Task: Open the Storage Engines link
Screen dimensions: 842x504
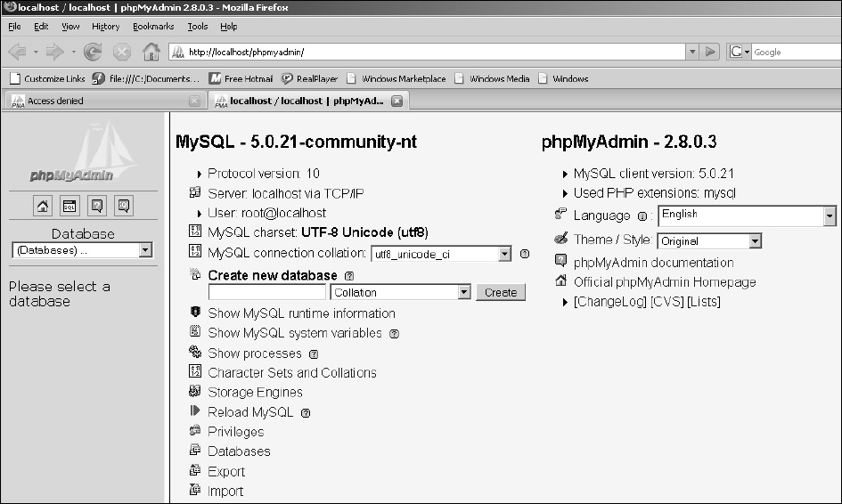Action: click(255, 393)
